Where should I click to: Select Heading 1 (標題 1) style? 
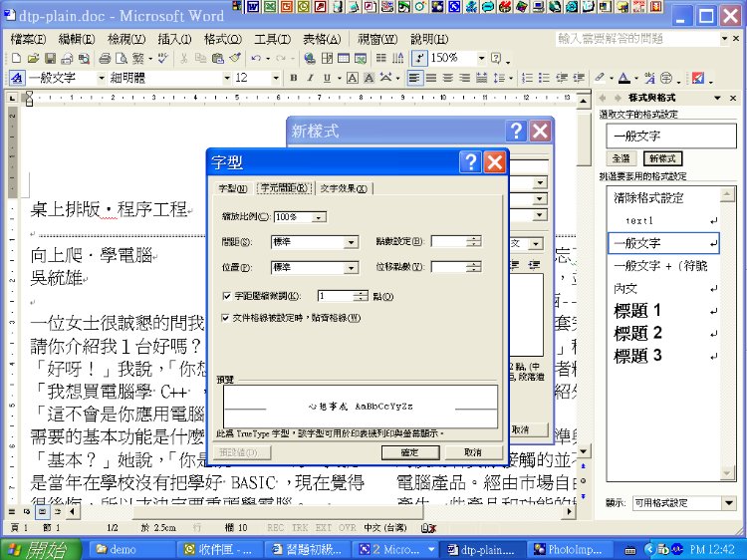pyautogui.click(x=664, y=311)
